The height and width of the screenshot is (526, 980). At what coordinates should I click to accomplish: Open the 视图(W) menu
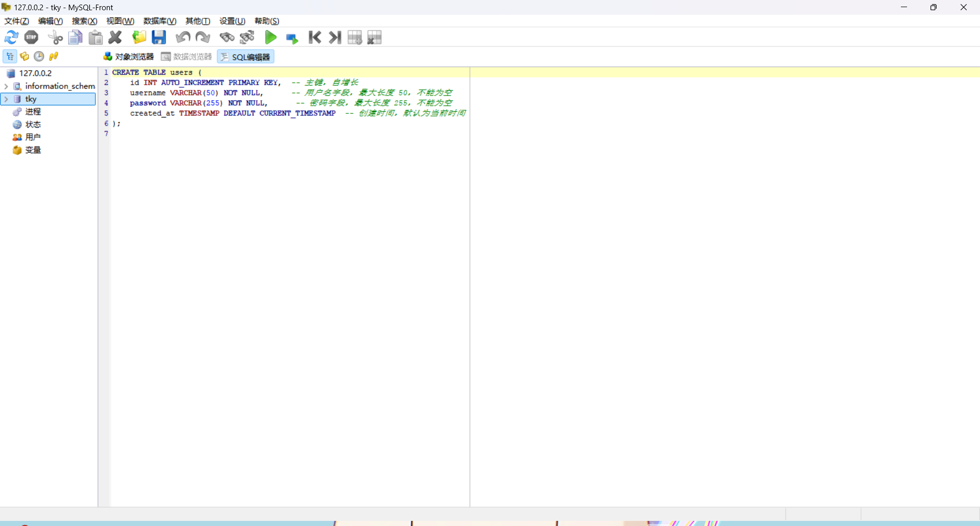click(120, 21)
